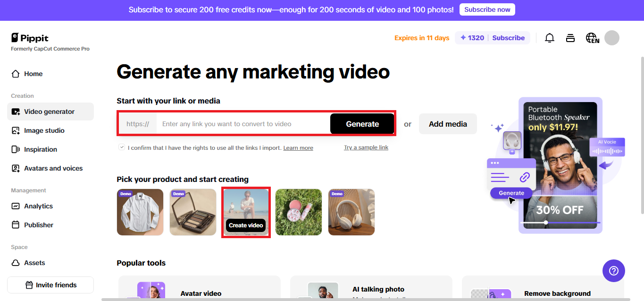The height and width of the screenshot is (301, 644).
Task: Select the eyeshadow palette demo product
Action: [193, 212]
